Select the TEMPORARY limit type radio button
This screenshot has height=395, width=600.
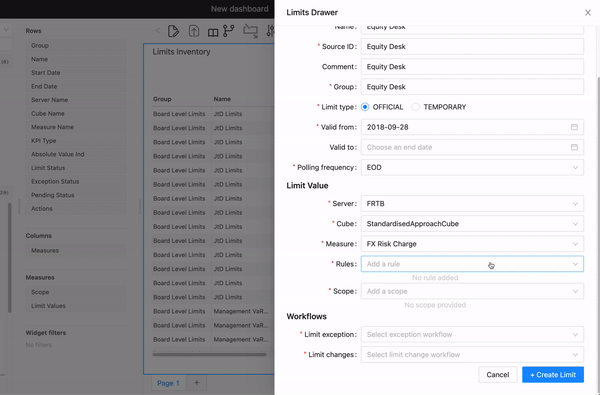point(415,107)
